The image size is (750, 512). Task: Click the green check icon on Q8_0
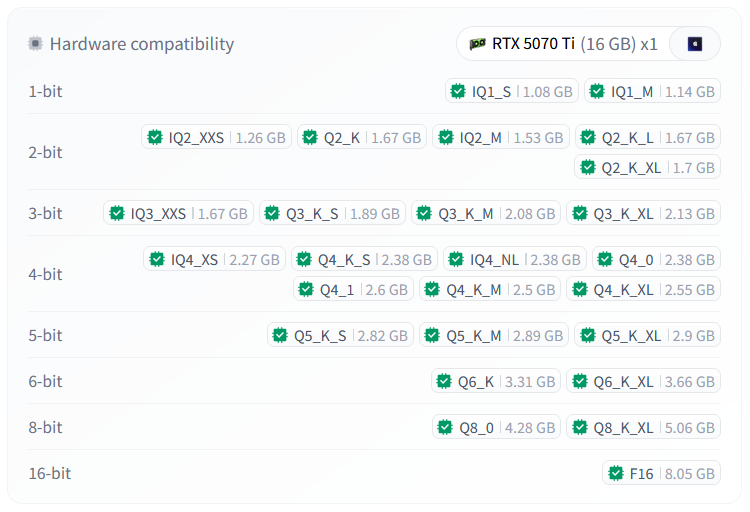[x=445, y=427]
